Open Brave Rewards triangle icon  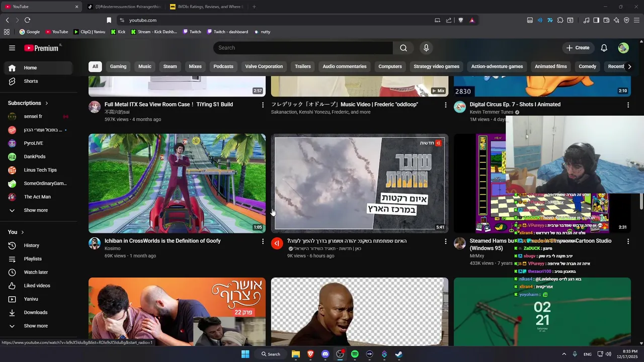click(x=472, y=20)
